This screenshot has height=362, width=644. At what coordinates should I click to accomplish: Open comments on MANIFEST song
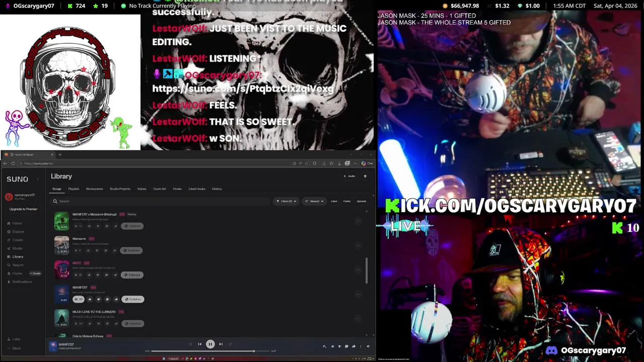(107, 299)
